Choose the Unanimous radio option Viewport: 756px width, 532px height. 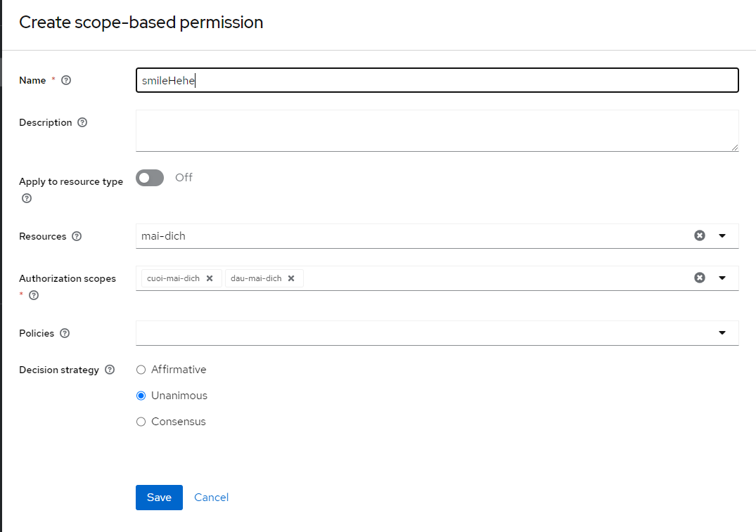pyautogui.click(x=141, y=396)
